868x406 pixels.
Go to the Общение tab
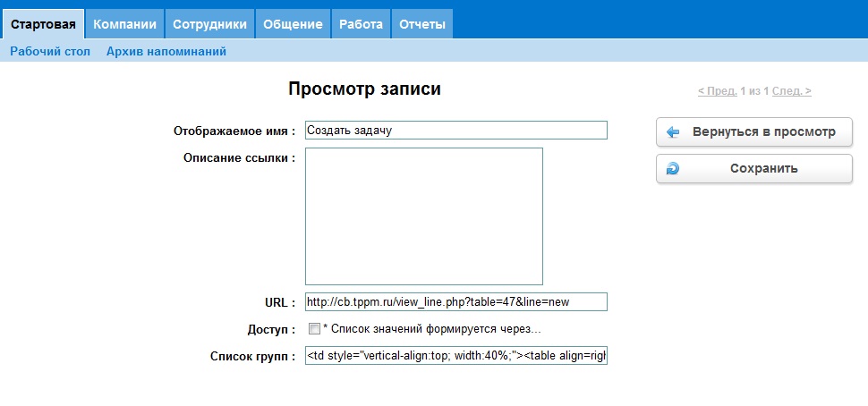pyautogui.click(x=293, y=24)
